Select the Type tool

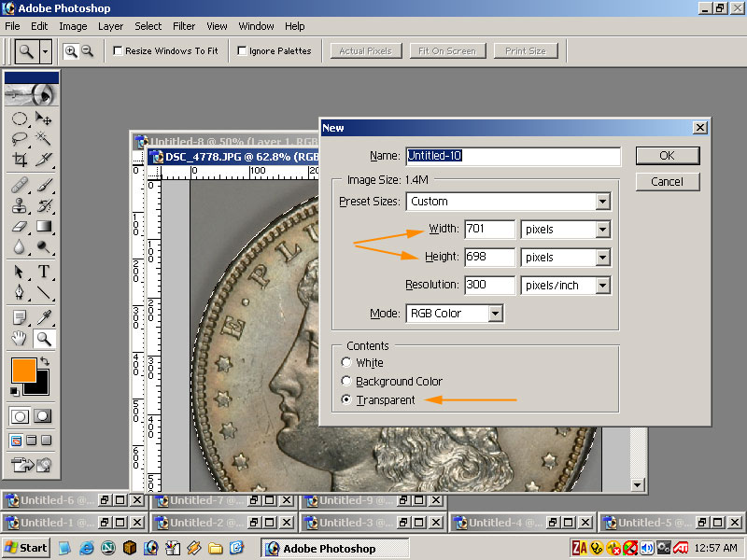click(43, 272)
